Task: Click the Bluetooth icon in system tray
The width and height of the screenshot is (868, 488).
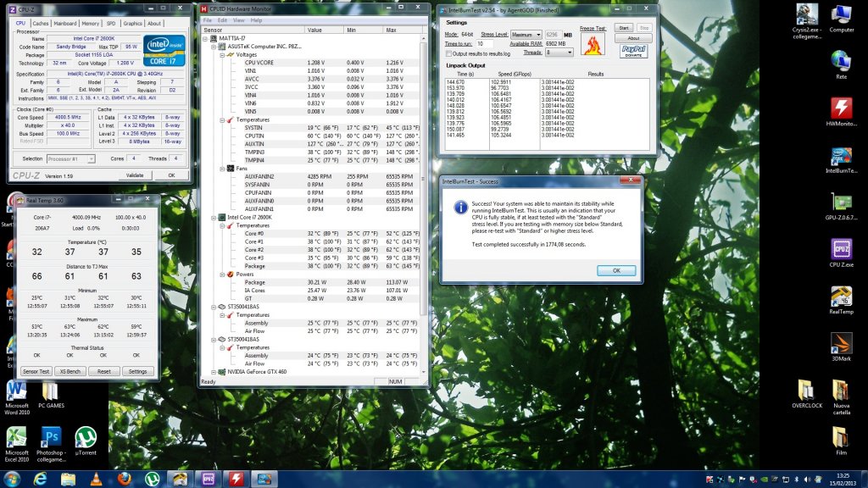Action: coord(797,480)
